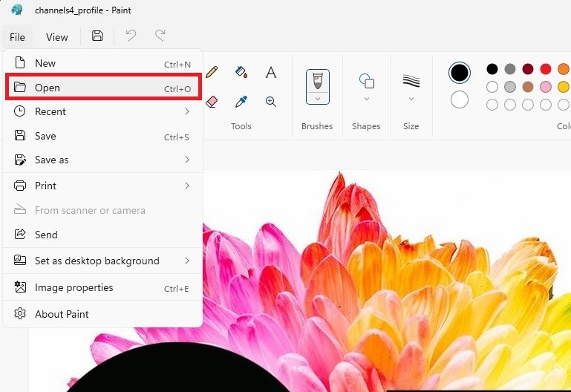This screenshot has height=392, width=571.
Task: Click the Save disk icon in title bar
Action: tap(97, 36)
